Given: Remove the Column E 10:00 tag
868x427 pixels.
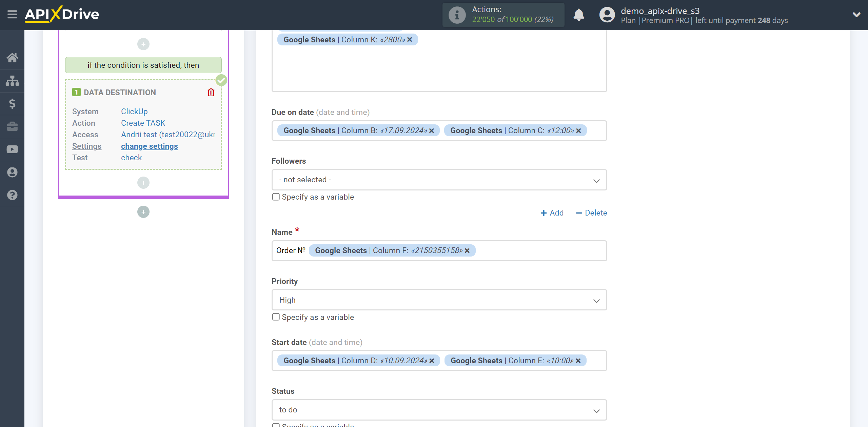Looking at the screenshot, I should [578, 361].
